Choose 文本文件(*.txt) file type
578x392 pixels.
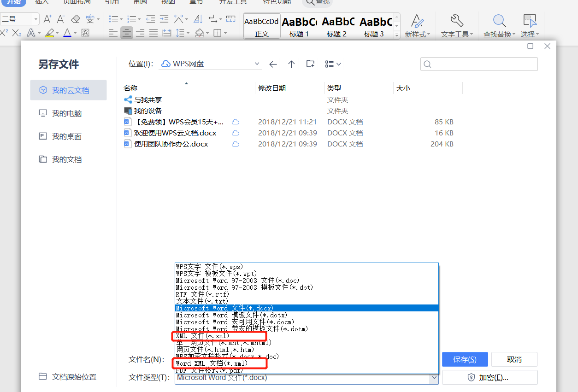pyautogui.click(x=307, y=301)
